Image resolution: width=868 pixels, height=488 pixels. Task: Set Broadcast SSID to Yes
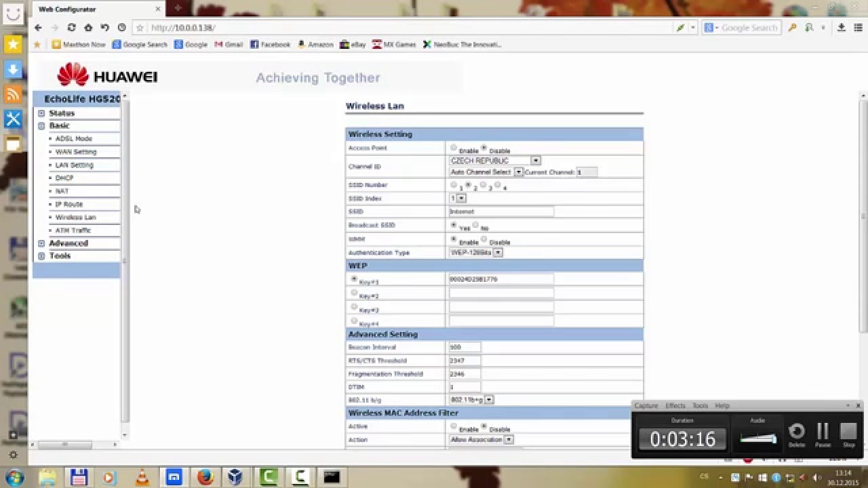pyautogui.click(x=454, y=224)
